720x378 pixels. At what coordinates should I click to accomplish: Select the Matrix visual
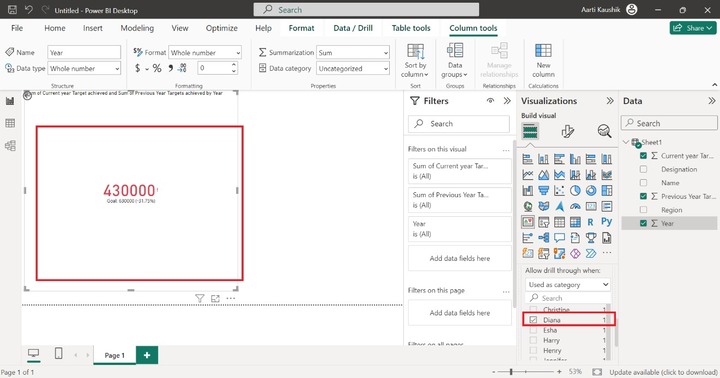(x=575, y=222)
